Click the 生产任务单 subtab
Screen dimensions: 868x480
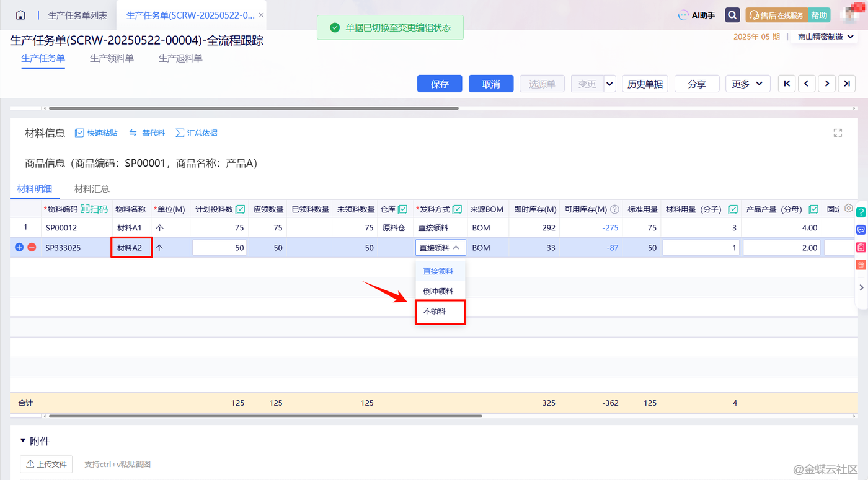(x=43, y=58)
